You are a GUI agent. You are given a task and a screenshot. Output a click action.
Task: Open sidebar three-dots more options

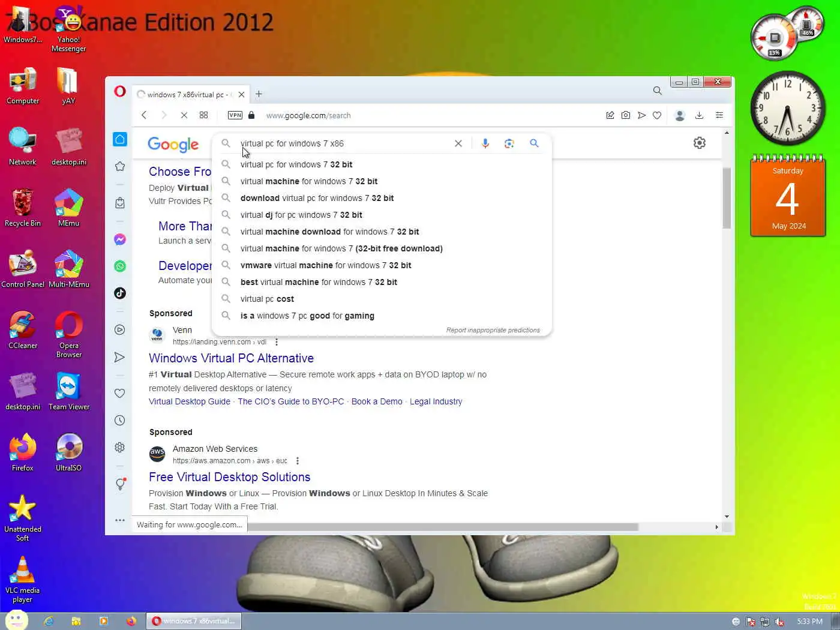click(x=120, y=520)
